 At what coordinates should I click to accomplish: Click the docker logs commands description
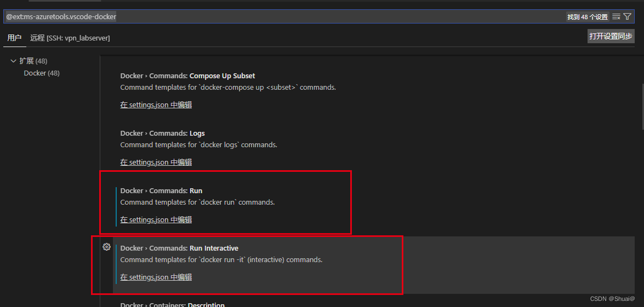point(199,144)
